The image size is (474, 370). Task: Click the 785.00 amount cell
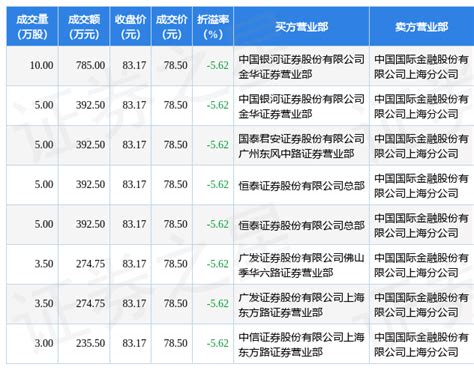tap(90, 65)
